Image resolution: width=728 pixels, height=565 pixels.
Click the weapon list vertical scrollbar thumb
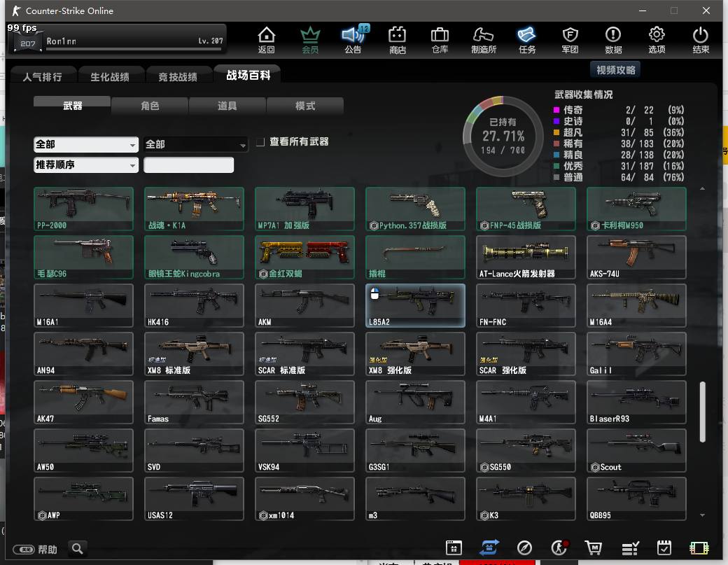click(x=702, y=410)
